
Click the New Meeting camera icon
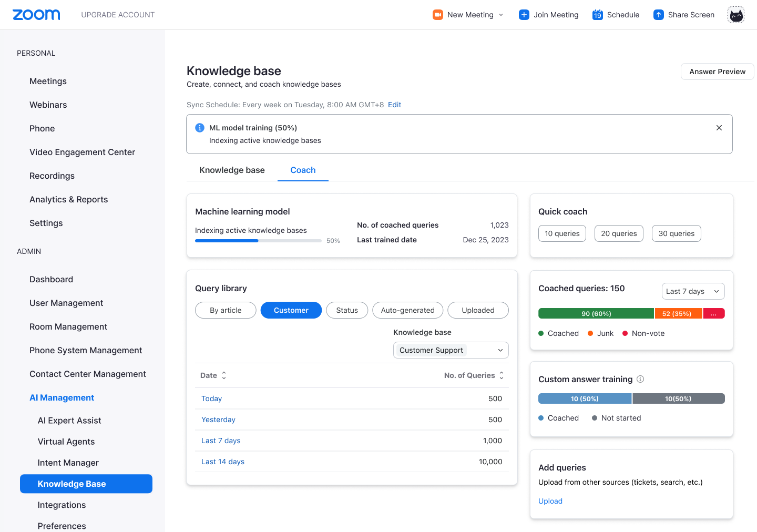pyautogui.click(x=438, y=15)
